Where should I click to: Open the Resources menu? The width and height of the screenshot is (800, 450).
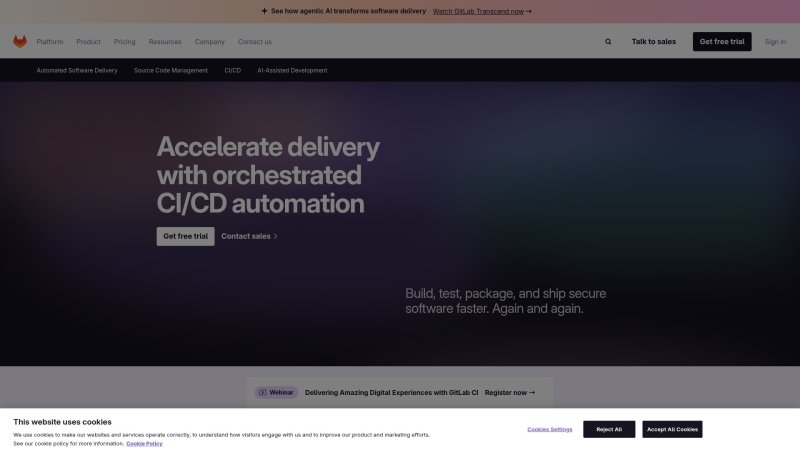[x=165, y=42]
